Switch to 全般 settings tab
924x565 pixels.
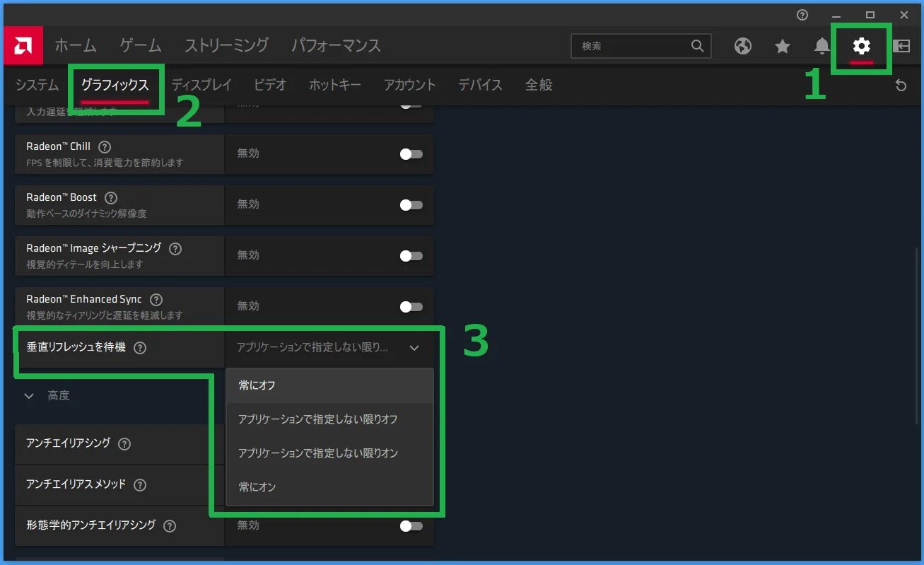(539, 86)
